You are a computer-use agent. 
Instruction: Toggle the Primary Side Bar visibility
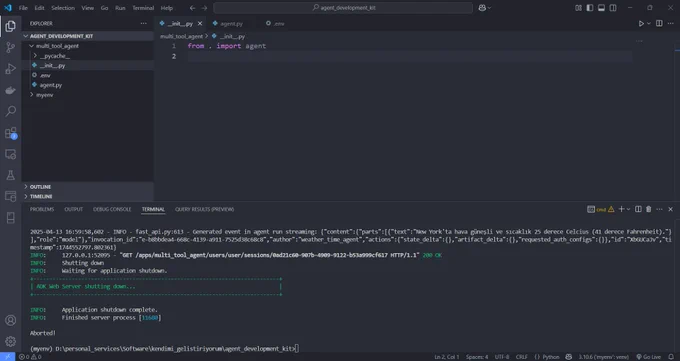[x=590, y=8]
